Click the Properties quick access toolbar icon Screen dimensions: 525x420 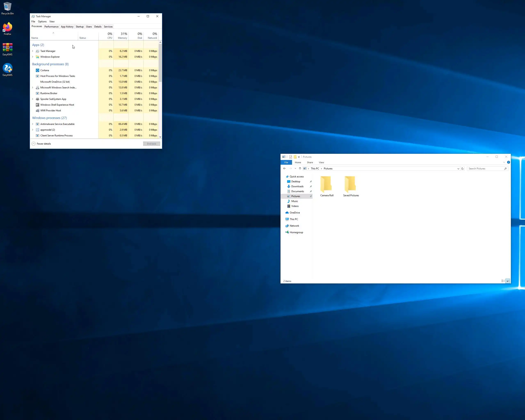291,157
